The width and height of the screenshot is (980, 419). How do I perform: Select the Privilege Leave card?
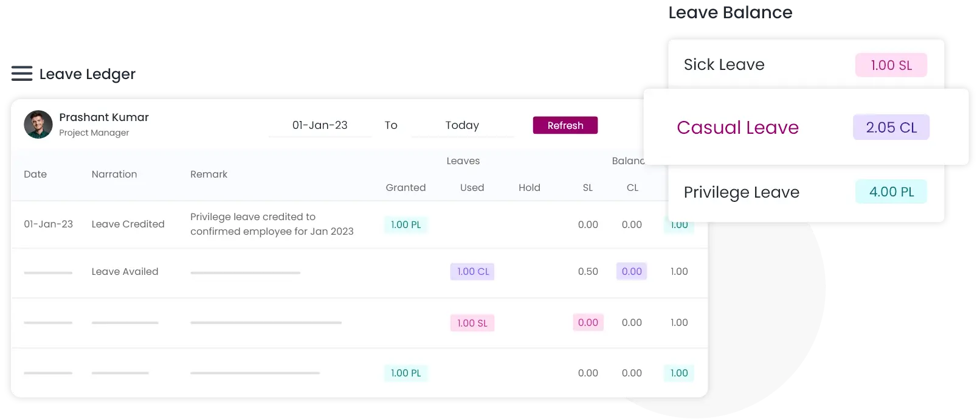741,192
